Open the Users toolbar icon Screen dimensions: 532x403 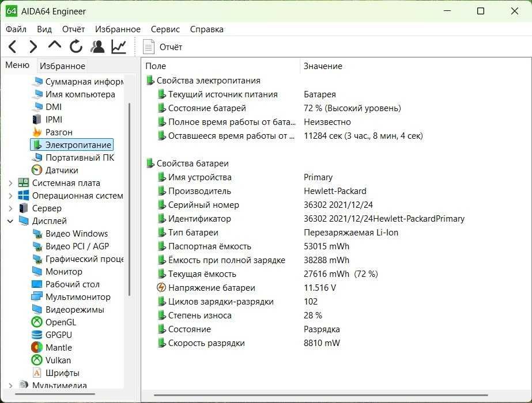tap(97, 47)
